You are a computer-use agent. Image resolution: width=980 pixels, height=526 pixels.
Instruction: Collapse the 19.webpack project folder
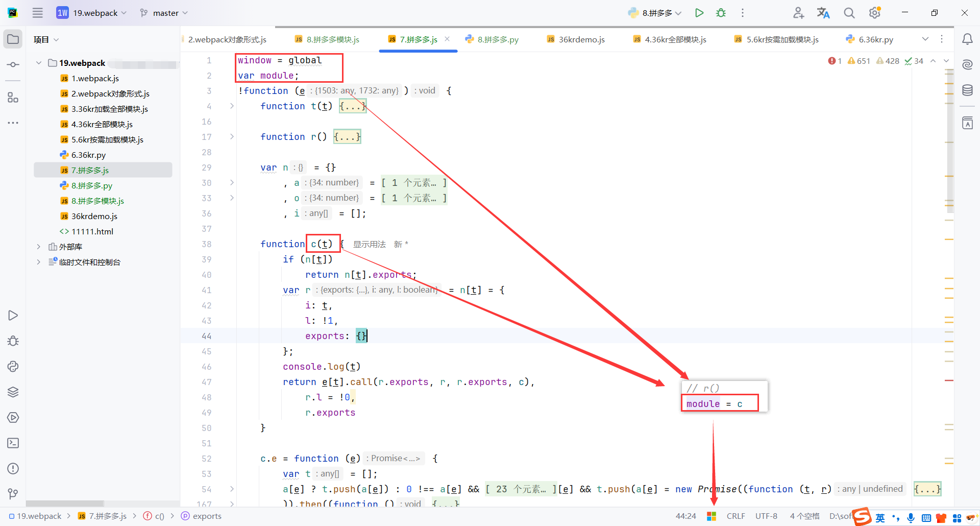tap(38, 63)
